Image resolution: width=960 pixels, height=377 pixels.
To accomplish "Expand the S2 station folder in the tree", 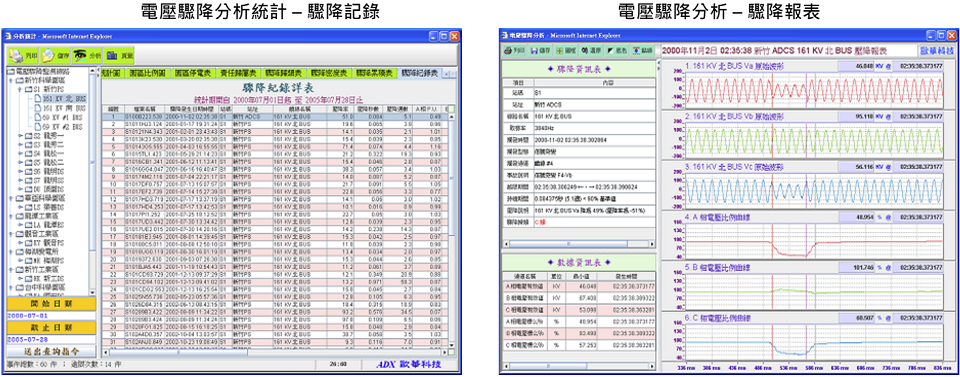I will [20, 135].
